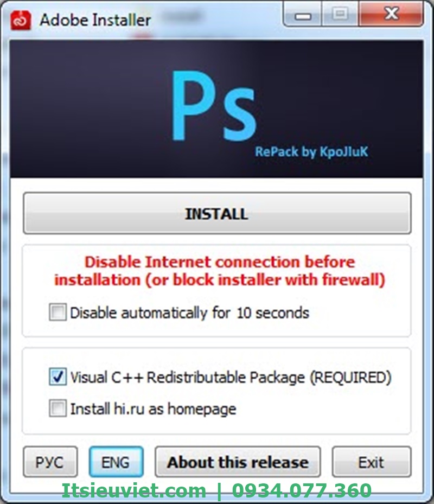The width and height of the screenshot is (434, 504).
Task: Click the red Adobe Installer title icon
Action: pos(21,20)
